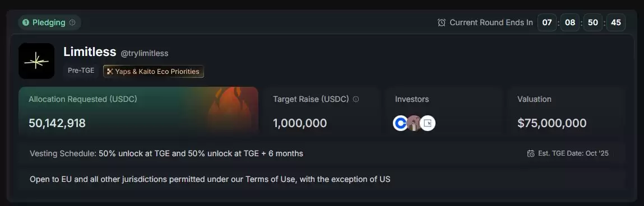Select the Pledging status pill
Viewport: 644px width, 206px height.
point(49,22)
